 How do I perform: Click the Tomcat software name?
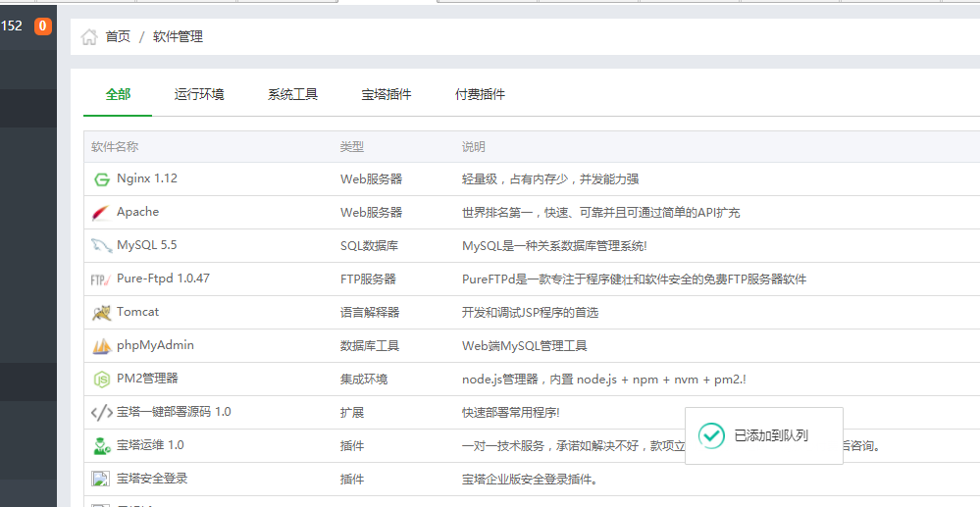137,311
